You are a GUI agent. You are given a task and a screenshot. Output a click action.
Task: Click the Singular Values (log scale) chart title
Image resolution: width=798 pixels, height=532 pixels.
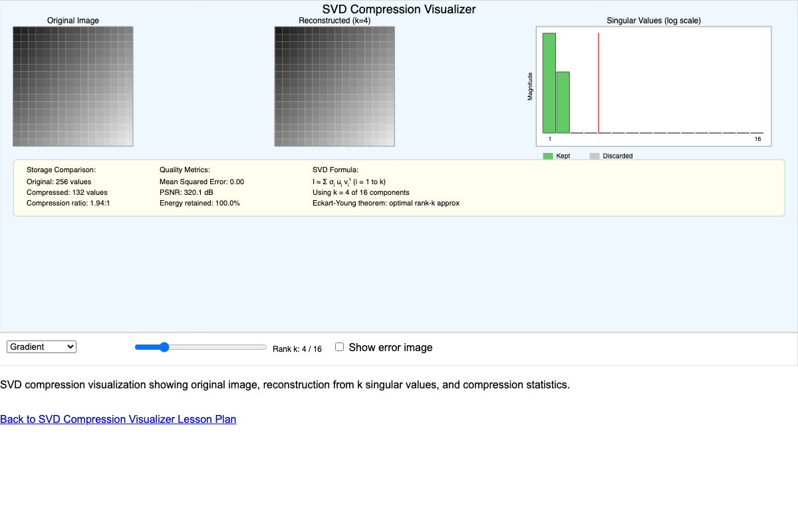(654, 21)
